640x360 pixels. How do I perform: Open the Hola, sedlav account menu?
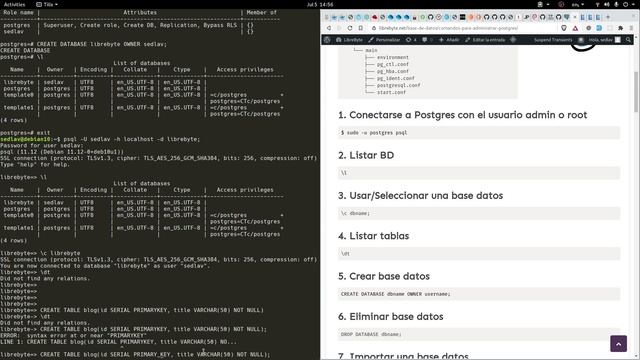point(604,40)
